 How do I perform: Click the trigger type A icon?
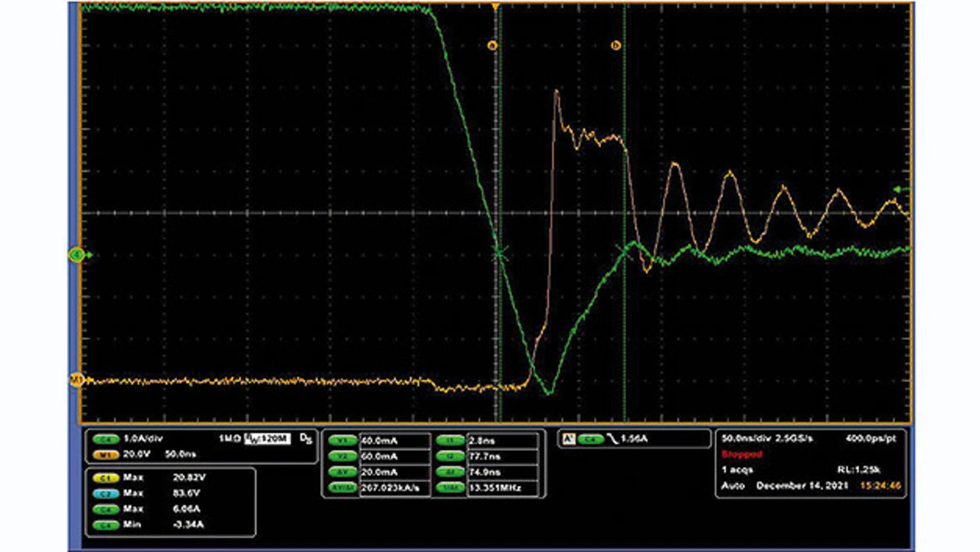[x=568, y=439]
